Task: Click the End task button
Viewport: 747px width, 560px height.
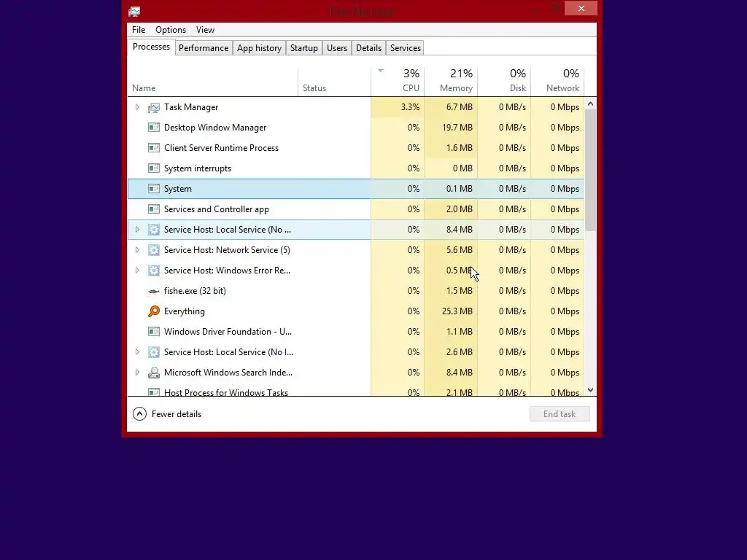Action: (x=560, y=414)
